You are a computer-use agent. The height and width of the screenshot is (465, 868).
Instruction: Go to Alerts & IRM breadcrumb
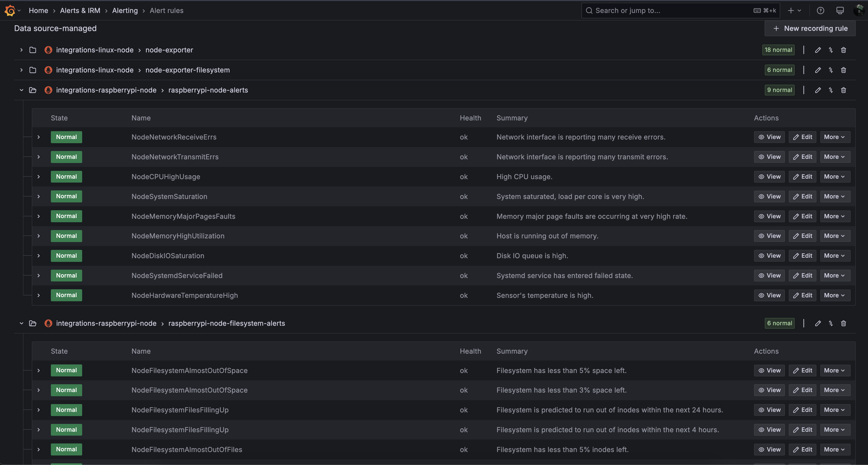[x=80, y=11]
